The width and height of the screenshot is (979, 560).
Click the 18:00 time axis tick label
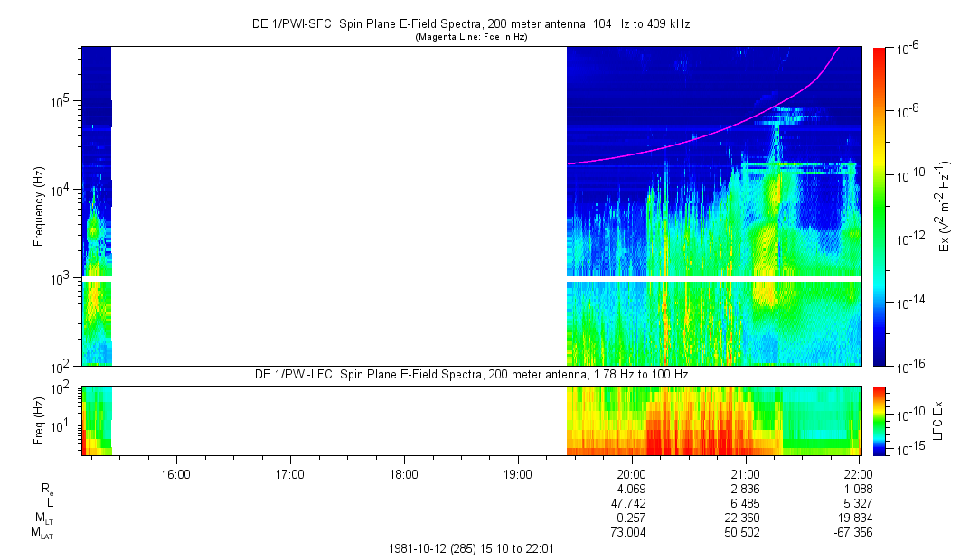point(403,474)
